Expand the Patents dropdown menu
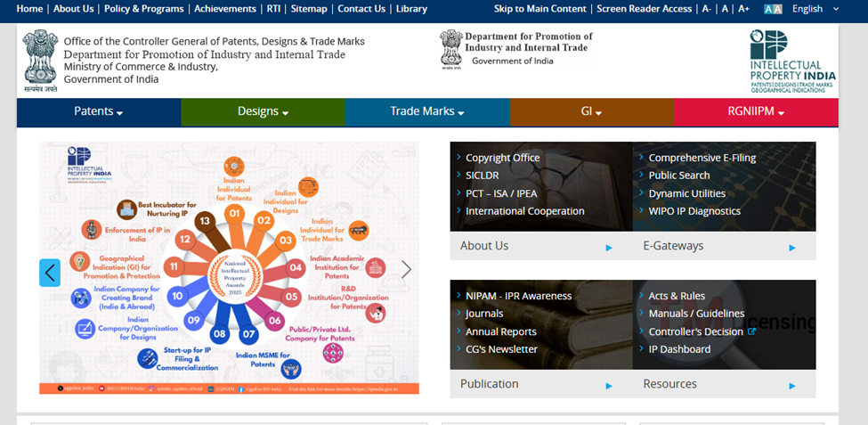 [x=98, y=111]
